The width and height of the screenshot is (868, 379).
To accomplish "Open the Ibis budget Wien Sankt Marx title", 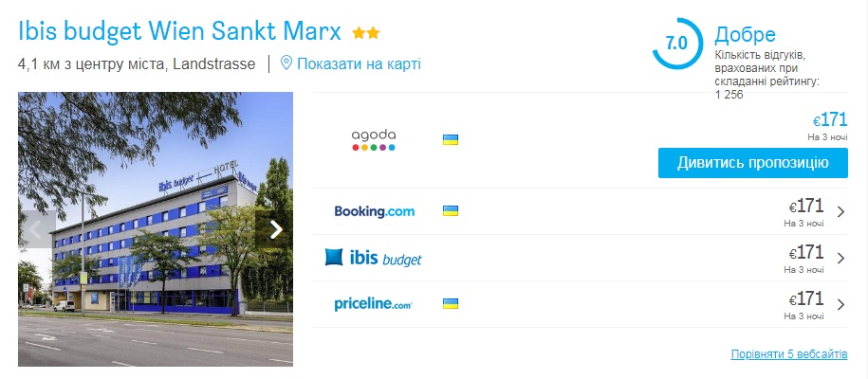I will click(180, 32).
